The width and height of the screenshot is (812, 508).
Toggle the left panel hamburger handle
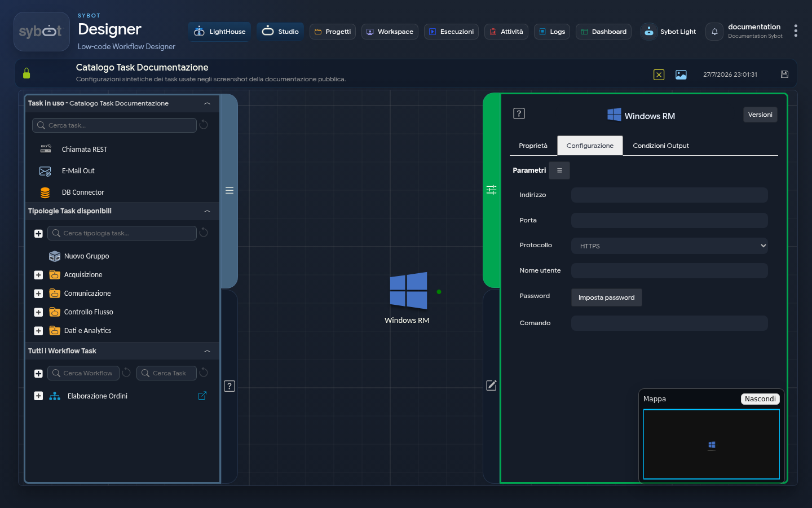[x=230, y=190]
